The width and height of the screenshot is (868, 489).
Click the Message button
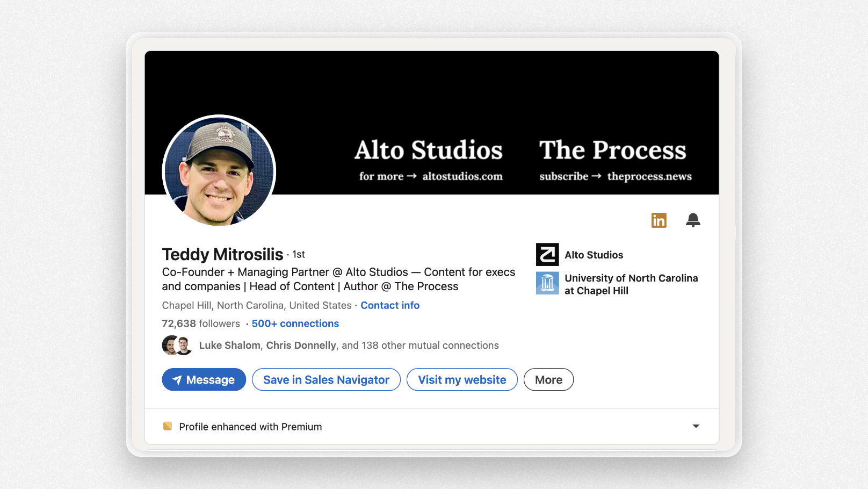click(204, 379)
